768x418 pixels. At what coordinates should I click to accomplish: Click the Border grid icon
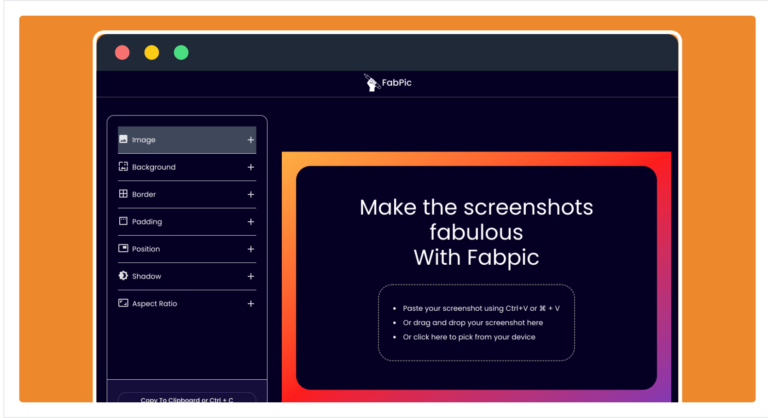pyautogui.click(x=123, y=194)
